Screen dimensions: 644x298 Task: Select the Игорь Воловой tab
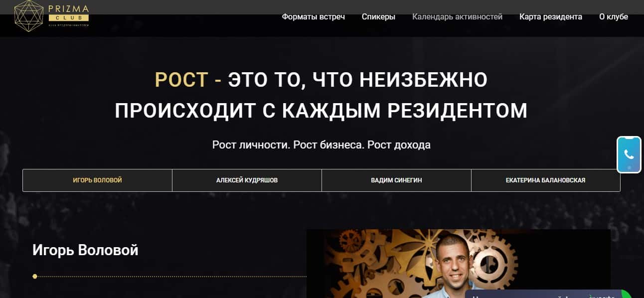tap(97, 180)
